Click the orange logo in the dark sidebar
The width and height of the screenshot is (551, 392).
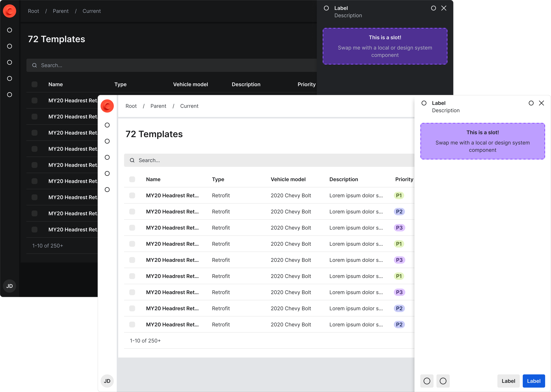coord(9,11)
